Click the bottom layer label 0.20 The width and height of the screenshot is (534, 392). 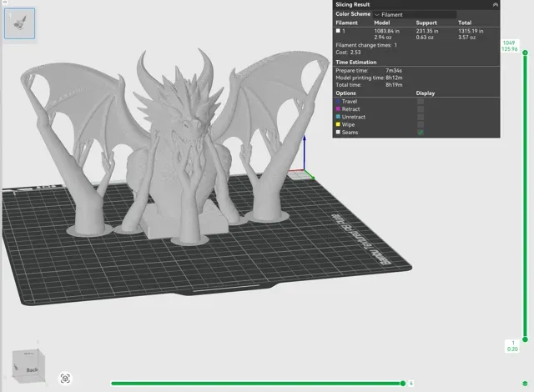click(x=512, y=349)
